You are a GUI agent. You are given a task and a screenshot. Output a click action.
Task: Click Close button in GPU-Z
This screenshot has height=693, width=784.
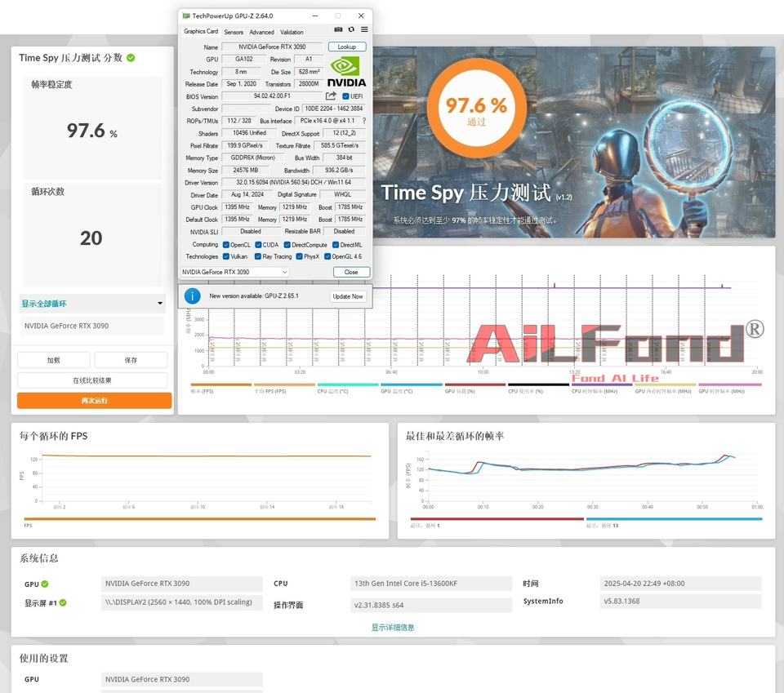tap(351, 272)
